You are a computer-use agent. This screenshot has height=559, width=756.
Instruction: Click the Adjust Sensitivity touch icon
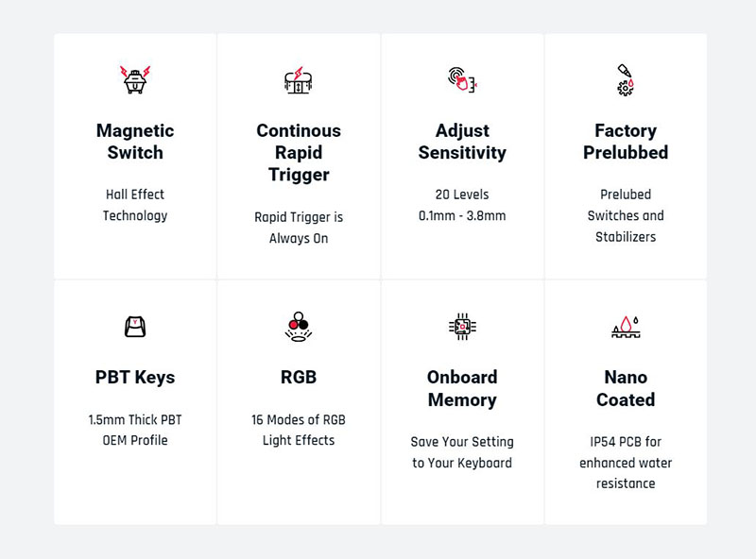[x=462, y=80]
